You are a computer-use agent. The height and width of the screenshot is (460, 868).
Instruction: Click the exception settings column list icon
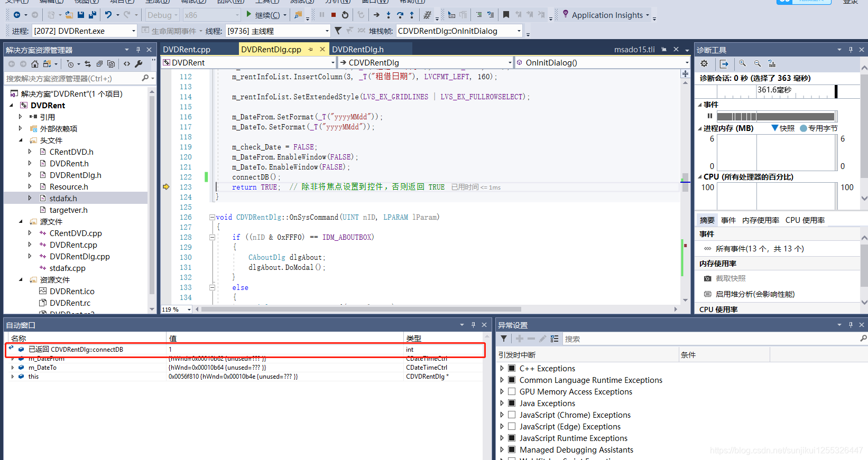(555, 339)
